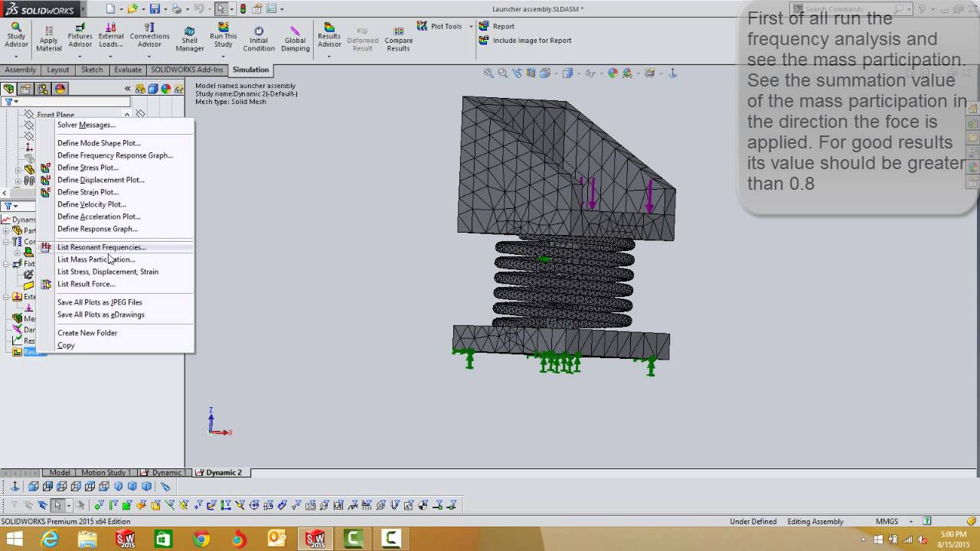Open the Motion Study 1 tab

coord(106,473)
